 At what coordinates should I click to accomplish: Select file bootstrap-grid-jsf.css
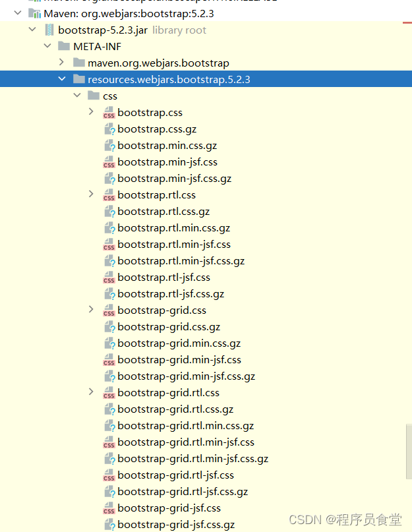(169, 508)
